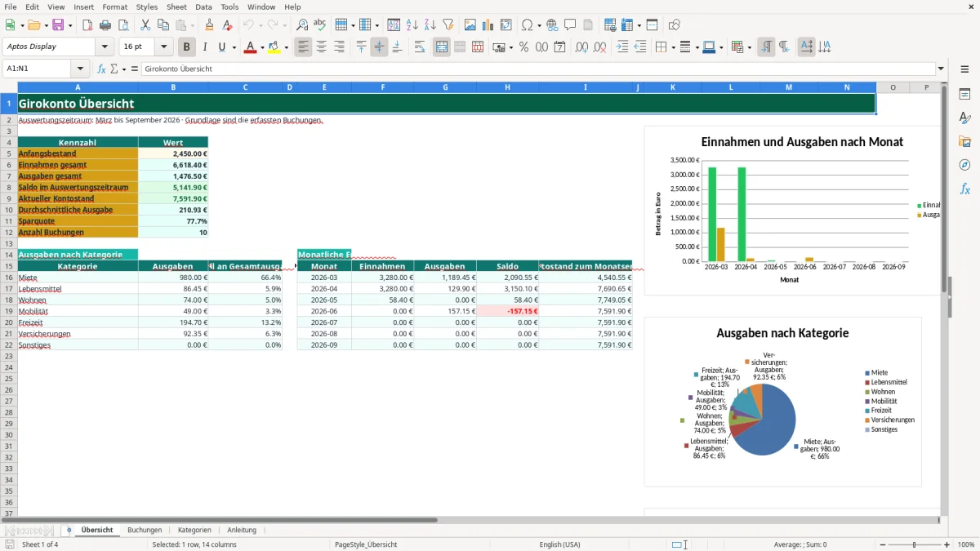Expand the Name Box dropdown
The width and height of the screenshot is (980, 551).
(80, 69)
